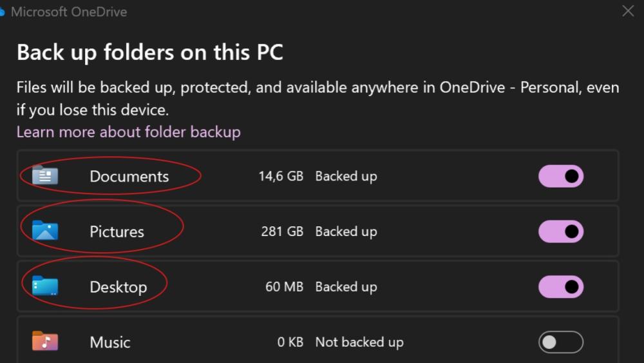Click the Music folder icon

coord(45,341)
